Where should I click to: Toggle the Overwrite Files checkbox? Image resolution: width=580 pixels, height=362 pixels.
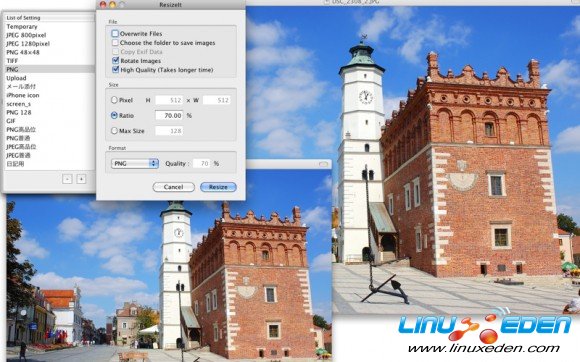[x=115, y=34]
